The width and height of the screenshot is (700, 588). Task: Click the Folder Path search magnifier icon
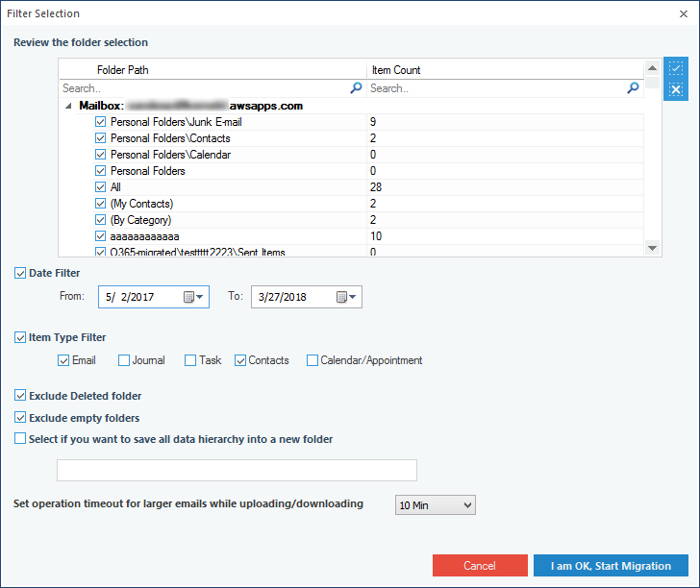356,88
